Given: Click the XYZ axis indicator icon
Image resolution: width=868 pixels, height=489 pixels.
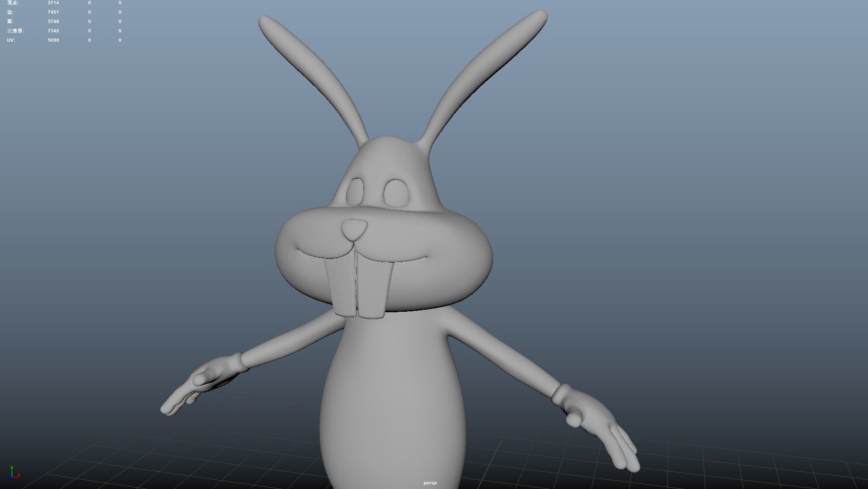Looking at the screenshot, I should click(15, 472).
